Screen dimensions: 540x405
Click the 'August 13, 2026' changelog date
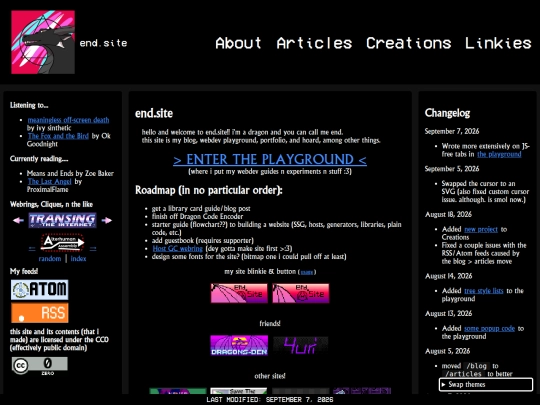click(x=448, y=313)
